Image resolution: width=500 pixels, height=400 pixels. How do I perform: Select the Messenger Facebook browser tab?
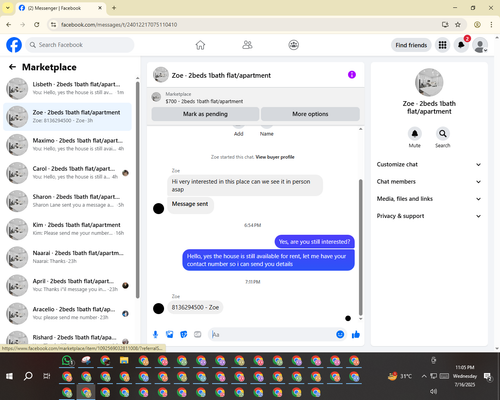pos(61,8)
